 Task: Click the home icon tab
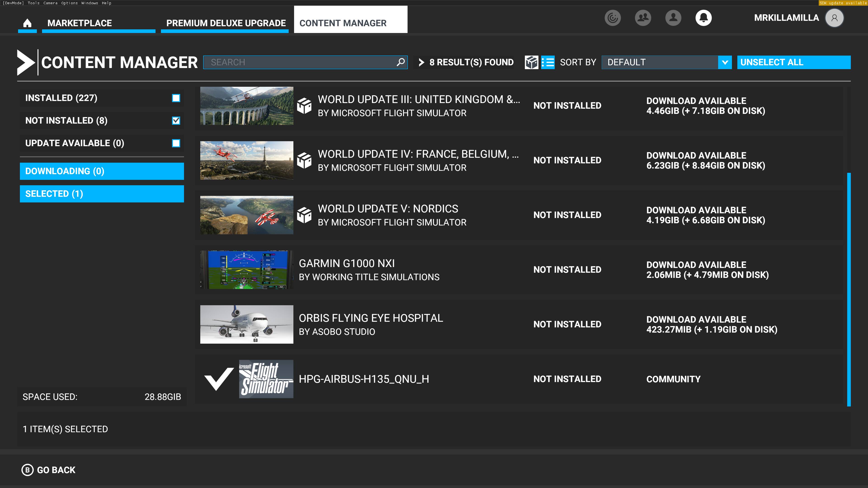pos(27,23)
